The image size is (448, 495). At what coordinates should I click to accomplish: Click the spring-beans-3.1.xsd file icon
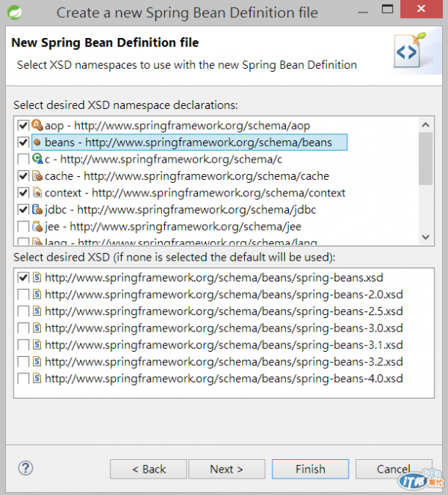click(37, 344)
